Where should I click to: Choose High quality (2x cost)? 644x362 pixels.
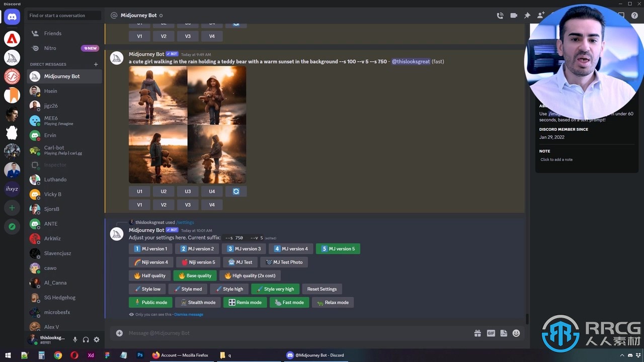coord(250,276)
